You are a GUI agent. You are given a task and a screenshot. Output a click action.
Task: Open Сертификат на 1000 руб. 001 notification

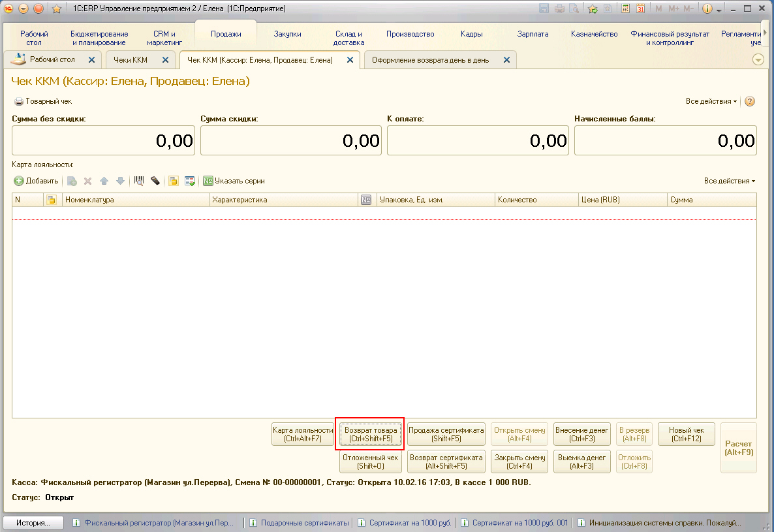[x=514, y=523]
